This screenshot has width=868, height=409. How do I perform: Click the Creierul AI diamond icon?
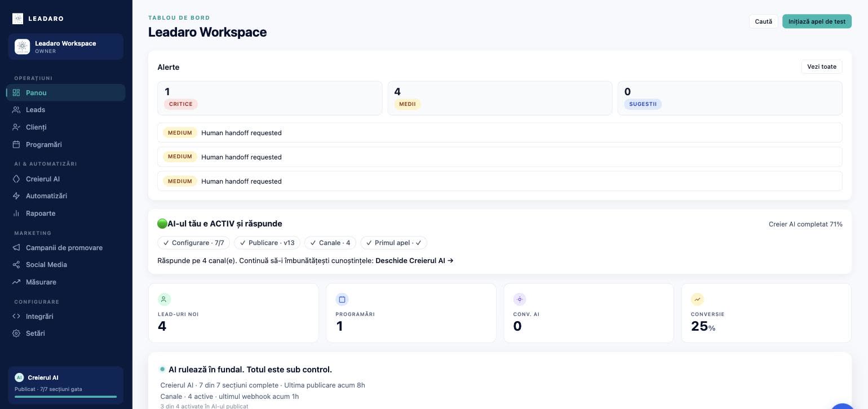tap(16, 179)
